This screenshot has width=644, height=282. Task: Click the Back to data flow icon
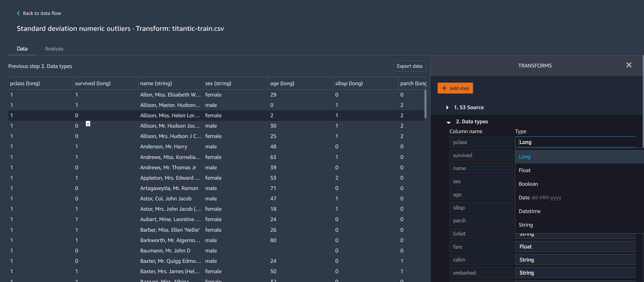click(18, 13)
